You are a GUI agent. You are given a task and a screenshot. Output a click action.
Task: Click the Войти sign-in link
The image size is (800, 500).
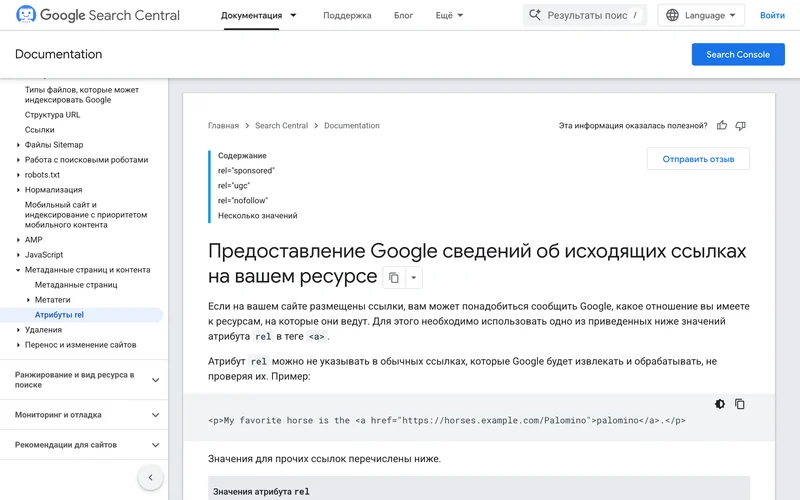click(x=772, y=15)
